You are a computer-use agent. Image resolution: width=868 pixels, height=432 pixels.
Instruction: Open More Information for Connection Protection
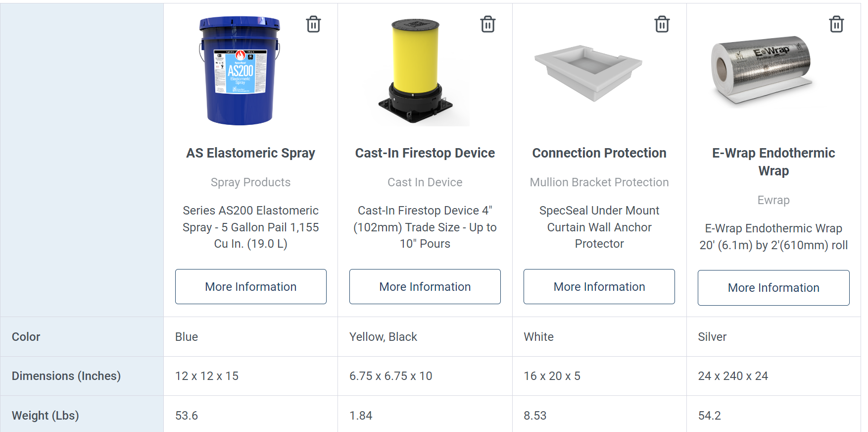tap(599, 287)
